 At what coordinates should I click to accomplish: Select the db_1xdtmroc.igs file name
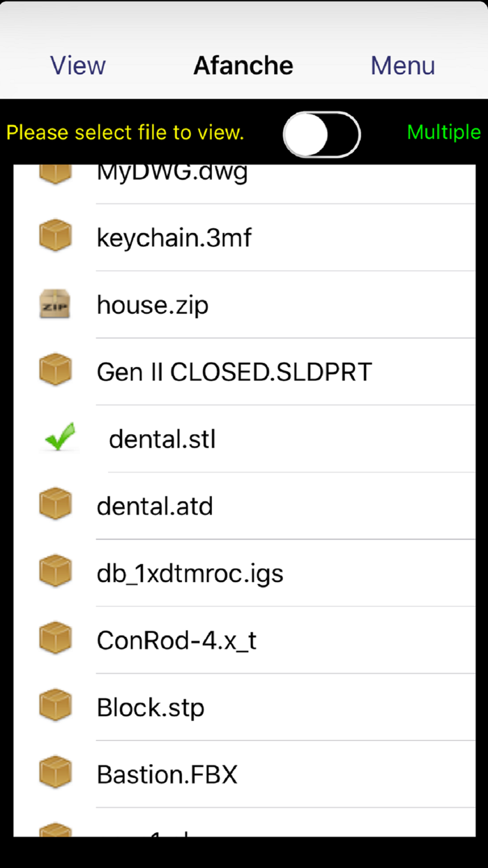[190, 573]
